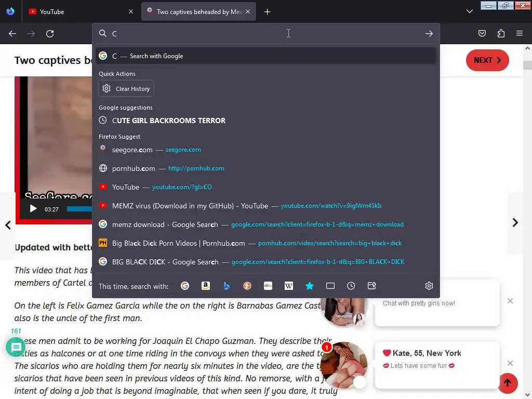
Task: Dismiss the 'Chat with pretty girls now!' popup
Action: coord(510,301)
